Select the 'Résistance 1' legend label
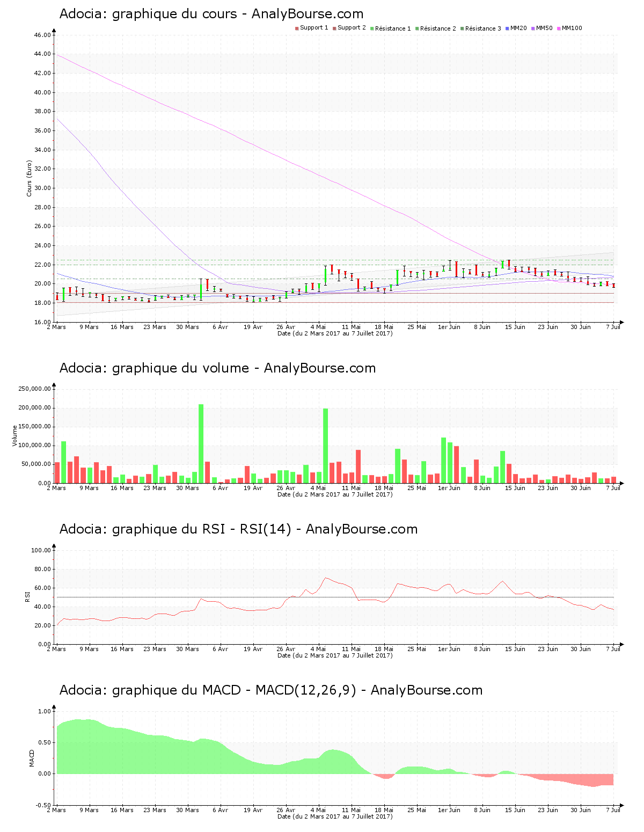The height and width of the screenshot is (832, 644). click(x=393, y=28)
